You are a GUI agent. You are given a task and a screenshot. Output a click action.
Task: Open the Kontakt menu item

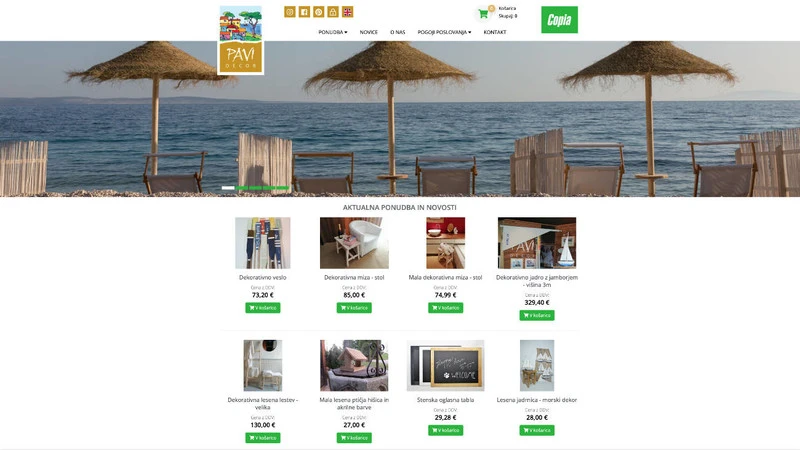pyautogui.click(x=494, y=32)
